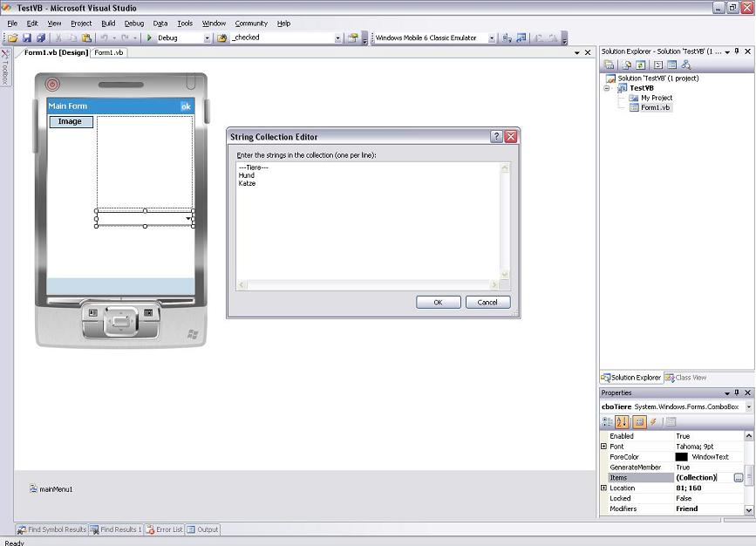This screenshot has height=546, width=756.
Task: Click the Connect to Device icon
Action: pyautogui.click(x=507, y=38)
